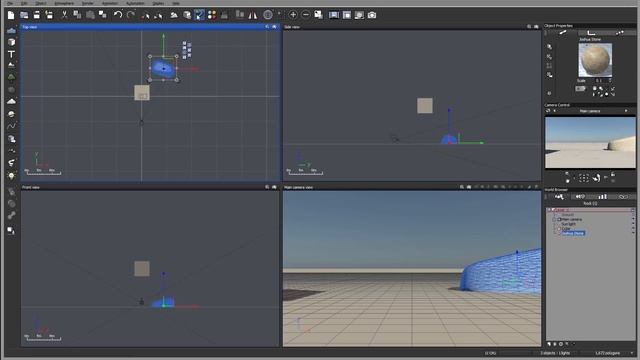The width and height of the screenshot is (640, 360).
Task: Click the Undo arrow icon
Action: click(118, 15)
